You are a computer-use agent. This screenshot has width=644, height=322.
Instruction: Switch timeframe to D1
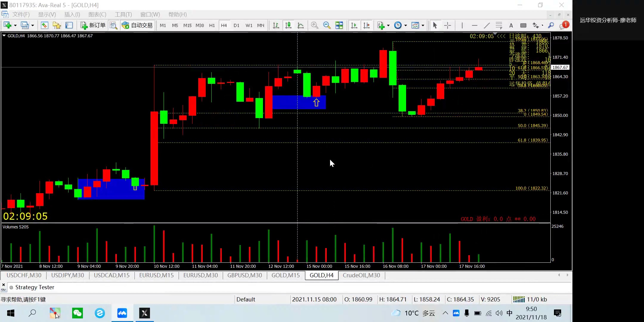tap(236, 25)
